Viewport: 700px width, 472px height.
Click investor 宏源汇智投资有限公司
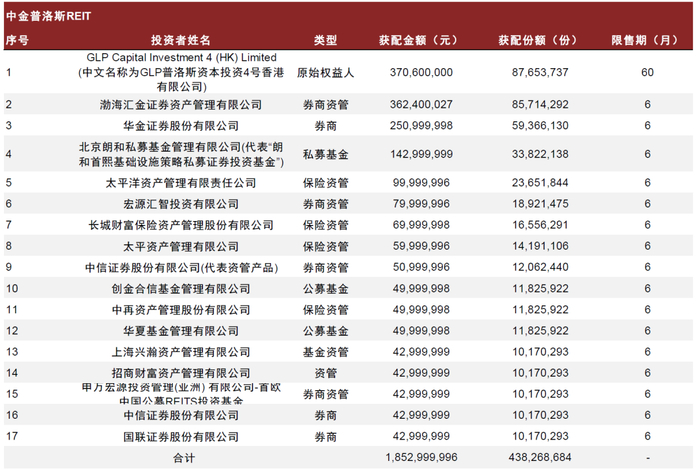[x=181, y=204]
